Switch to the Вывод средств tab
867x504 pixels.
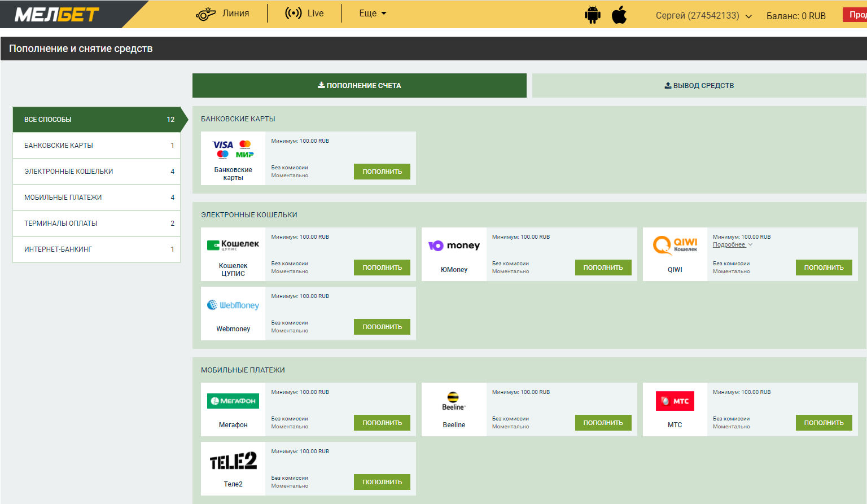tap(699, 85)
